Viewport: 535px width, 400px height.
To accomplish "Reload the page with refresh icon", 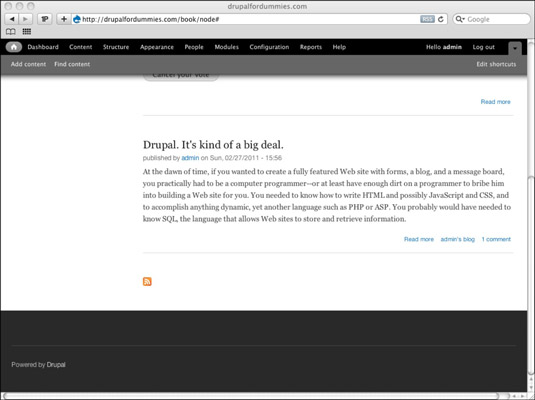I will point(440,19).
